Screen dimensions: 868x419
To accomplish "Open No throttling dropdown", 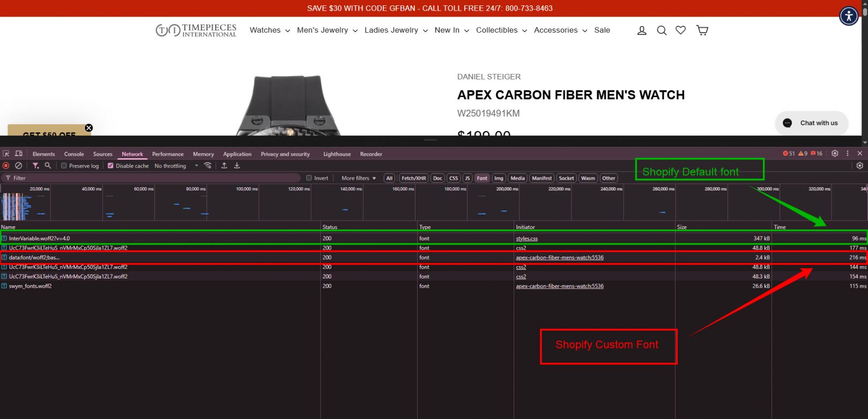I will coord(176,166).
